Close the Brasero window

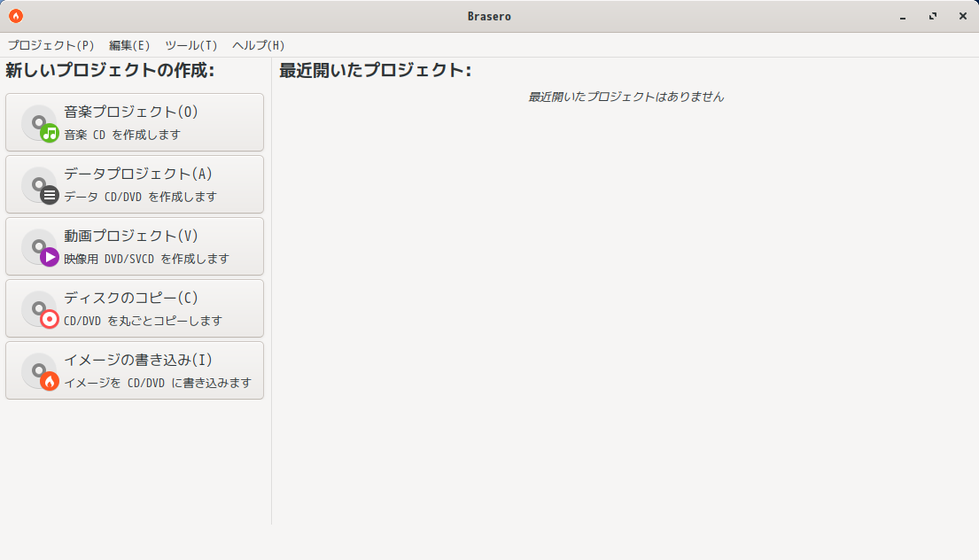click(963, 16)
